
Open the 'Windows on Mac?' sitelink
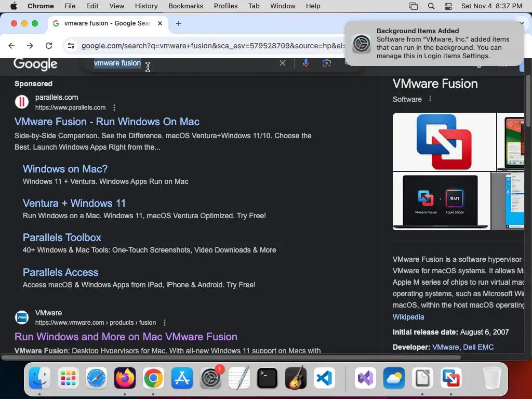point(65,169)
